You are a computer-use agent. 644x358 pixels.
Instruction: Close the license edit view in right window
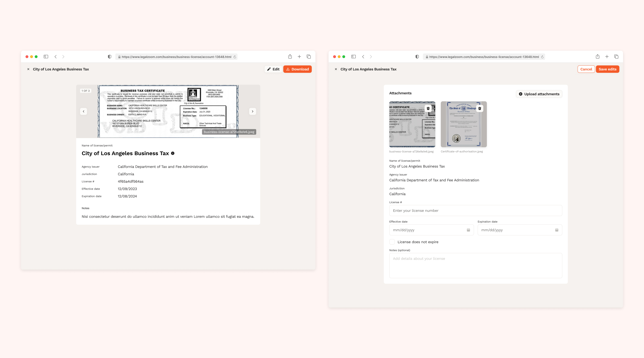tap(336, 69)
